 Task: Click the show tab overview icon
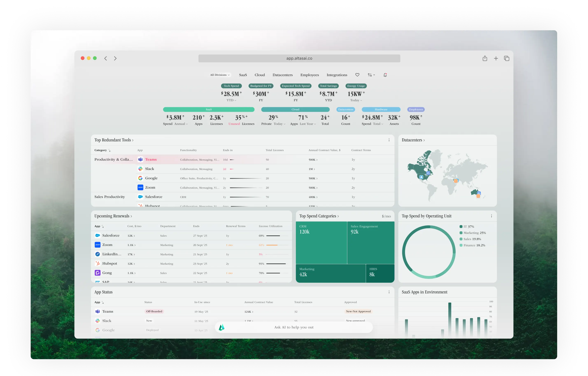[506, 58]
